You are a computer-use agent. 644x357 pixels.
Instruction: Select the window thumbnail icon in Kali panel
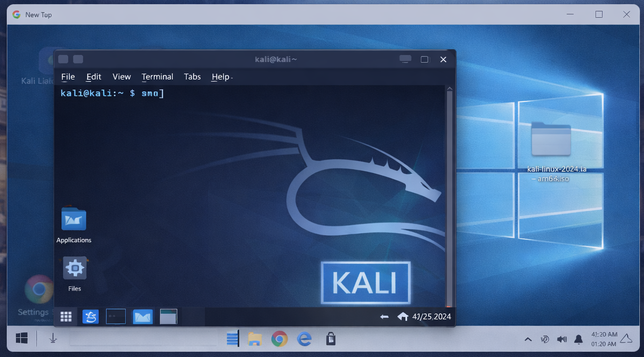tap(168, 317)
